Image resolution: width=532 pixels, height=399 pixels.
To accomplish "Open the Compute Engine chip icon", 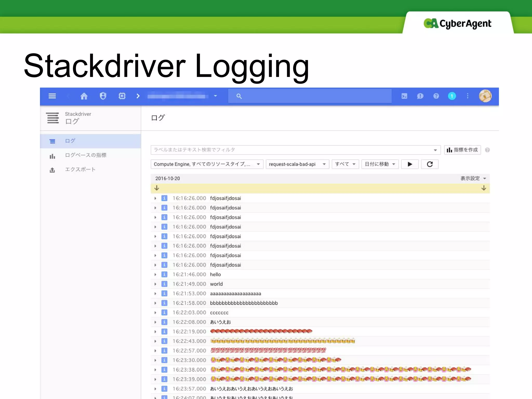I will (x=122, y=96).
